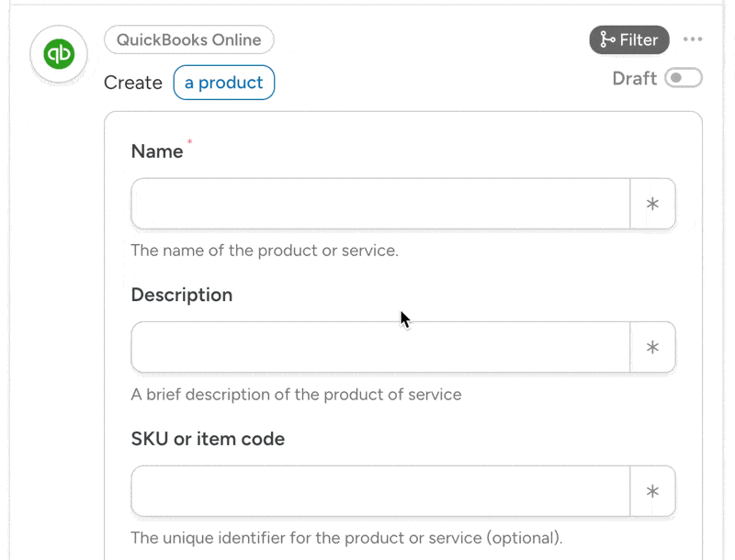Focus the Name input field
The image size is (735, 560).
point(380,204)
